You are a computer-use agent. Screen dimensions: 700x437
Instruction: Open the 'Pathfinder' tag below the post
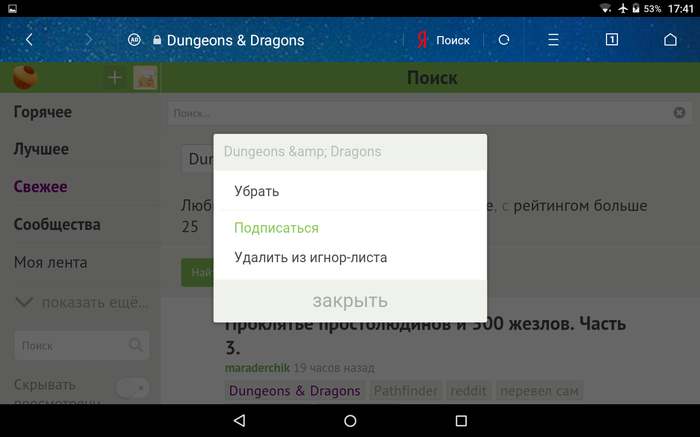point(409,391)
